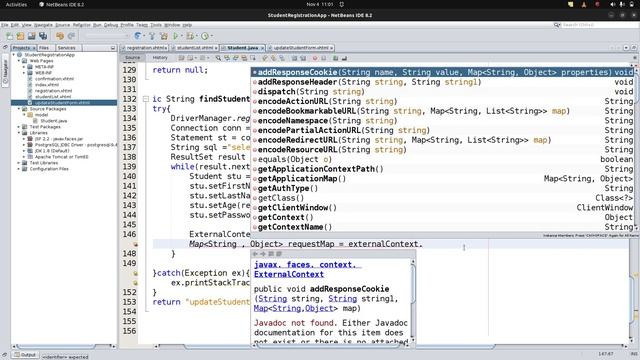Screen dimensions: 640x360
Task: Select the Source editor view button
Action: (133, 58)
